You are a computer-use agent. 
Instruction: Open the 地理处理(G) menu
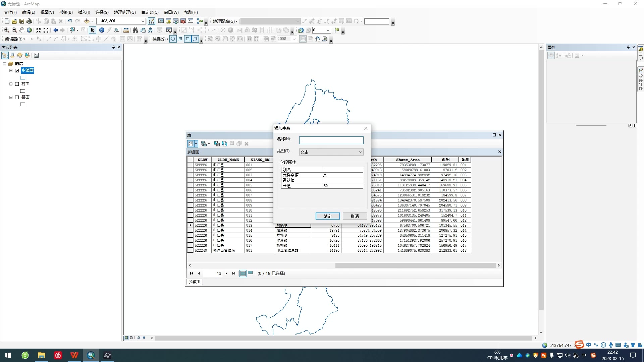[124, 12]
